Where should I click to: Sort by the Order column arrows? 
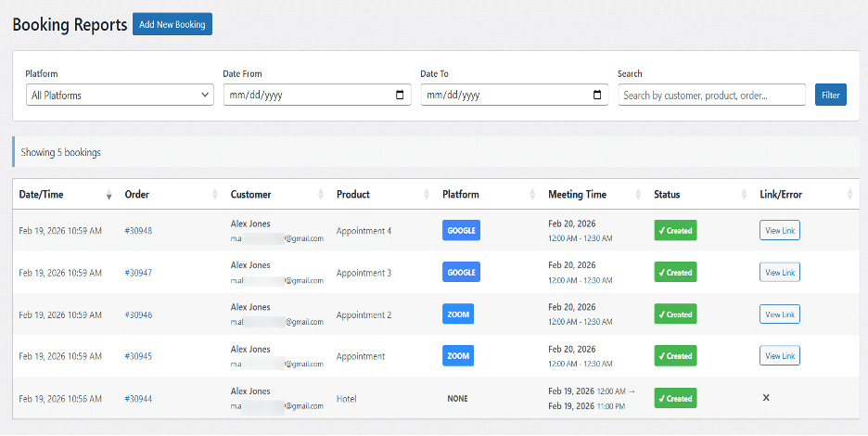tap(215, 195)
